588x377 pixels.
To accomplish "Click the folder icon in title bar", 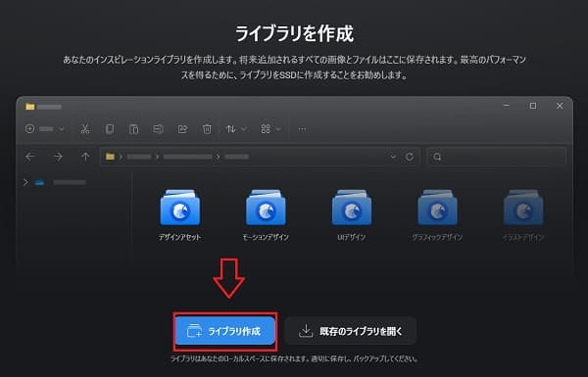I will 30,107.
